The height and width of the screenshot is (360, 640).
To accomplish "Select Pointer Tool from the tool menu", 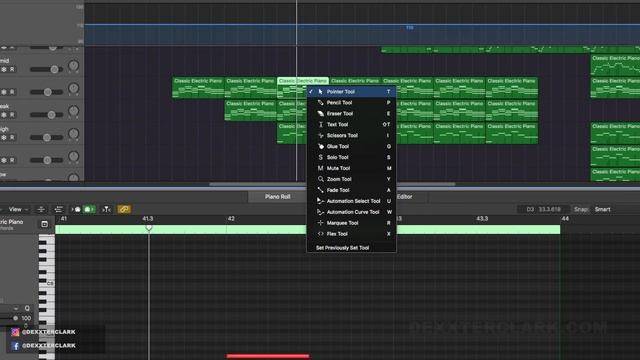I will coord(351,92).
